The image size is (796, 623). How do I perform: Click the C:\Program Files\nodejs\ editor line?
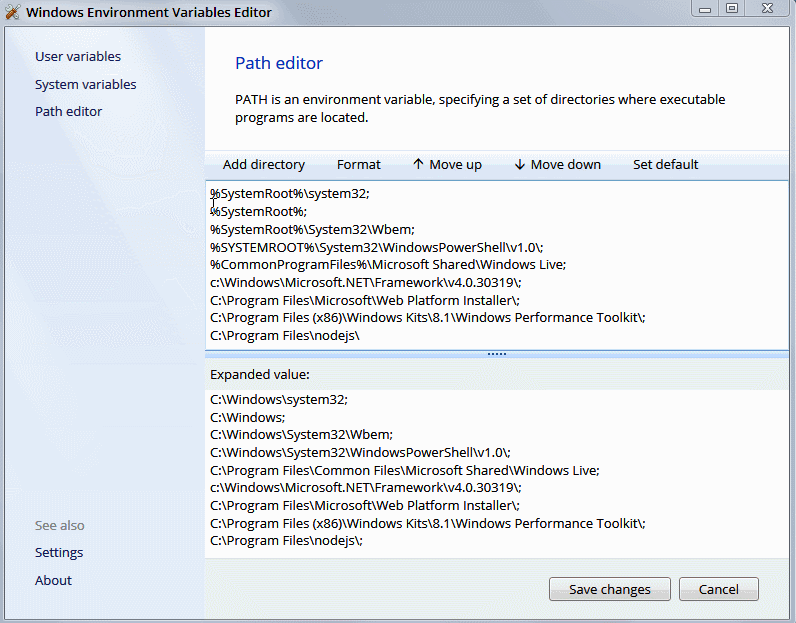[x=285, y=336]
